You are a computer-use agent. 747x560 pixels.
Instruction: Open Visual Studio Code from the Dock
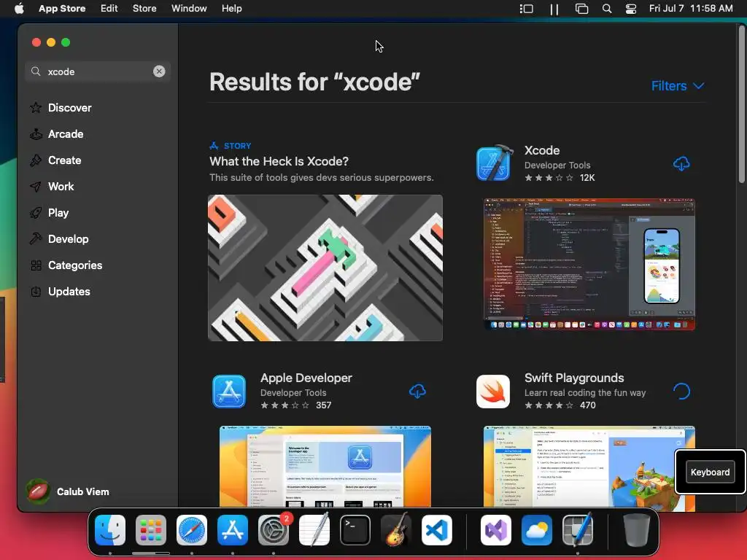pos(437,530)
